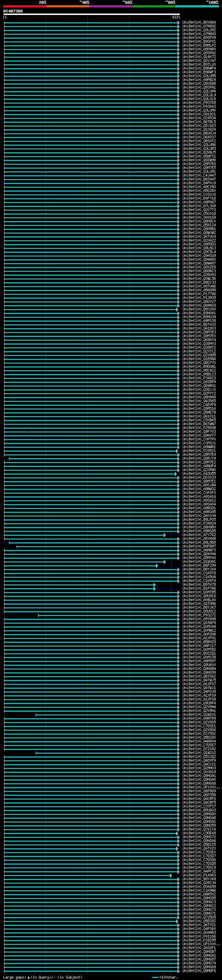Select hit label UniRef100_P13905
The width and height of the screenshot is (222, 980).
[199, 298]
